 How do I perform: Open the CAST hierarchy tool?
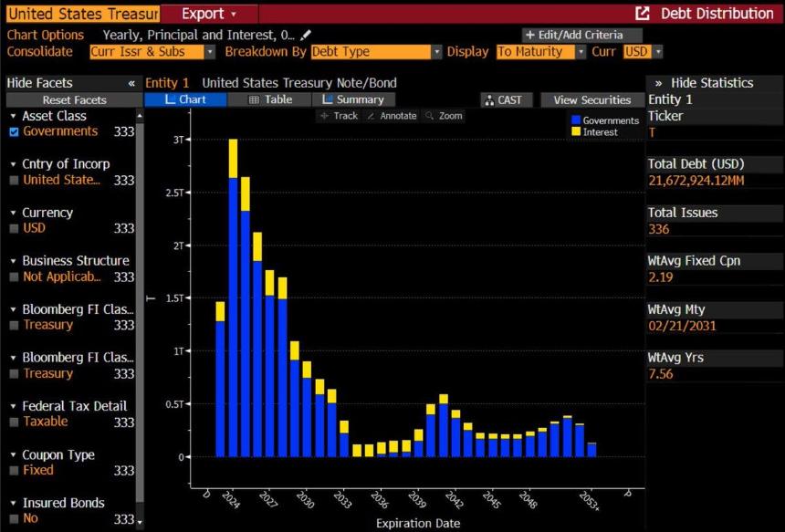505,100
